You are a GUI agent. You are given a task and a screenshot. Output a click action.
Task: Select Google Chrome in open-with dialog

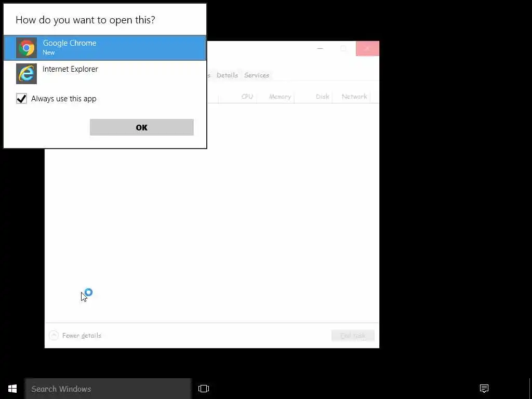pyautogui.click(x=105, y=48)
